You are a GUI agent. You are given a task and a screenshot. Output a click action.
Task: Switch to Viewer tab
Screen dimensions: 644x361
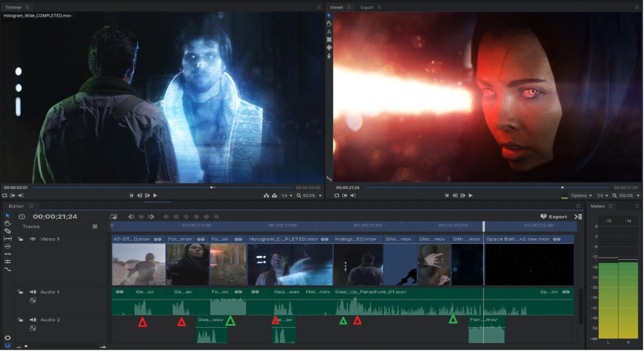click(x=336, y=7)
